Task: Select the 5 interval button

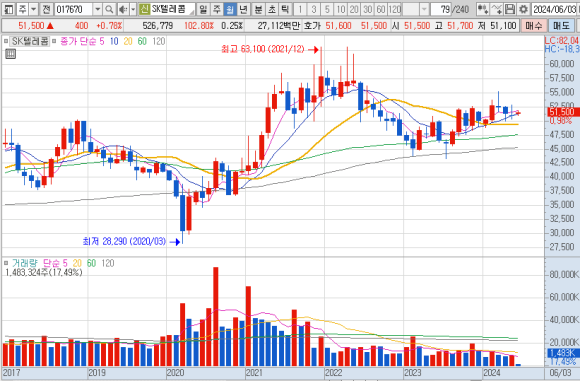Action: (327, 9)
